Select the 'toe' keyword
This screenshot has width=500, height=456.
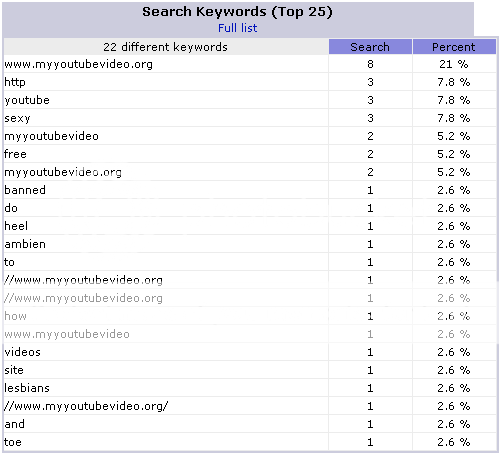pos(13,442)
